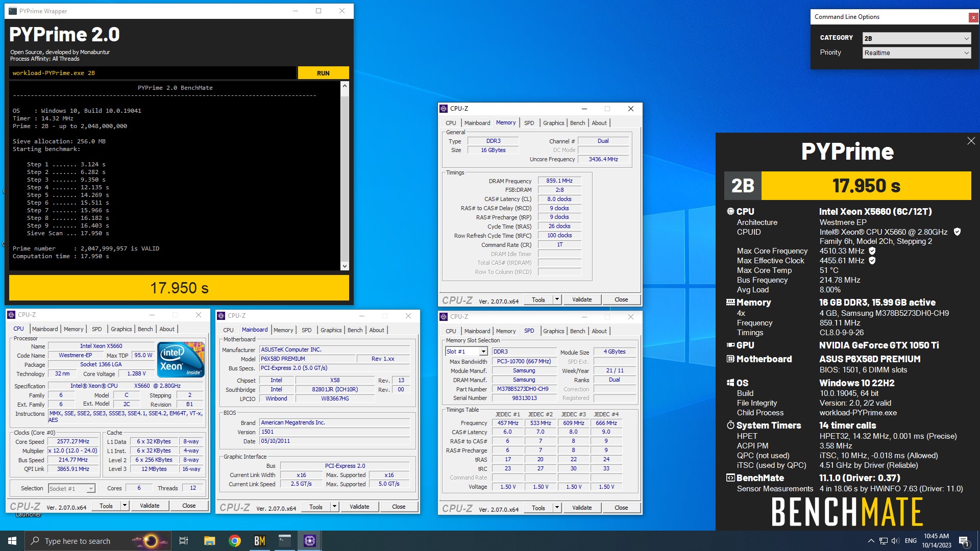Click the GPU section icon in BenchMate
The height and width of the screenshot is (551, 980).
pyautogui.click(x=730, y=345)
